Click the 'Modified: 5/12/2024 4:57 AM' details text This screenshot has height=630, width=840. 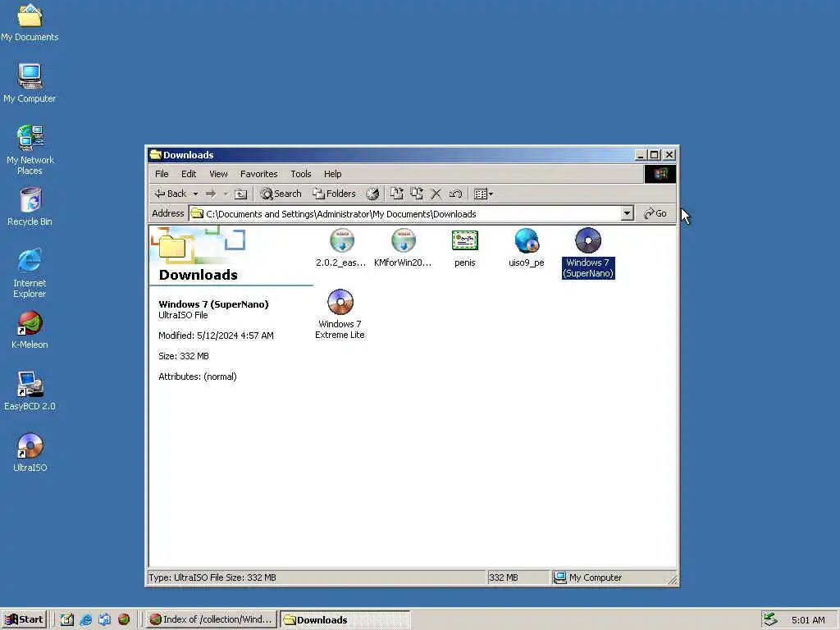tap(216, 336)
